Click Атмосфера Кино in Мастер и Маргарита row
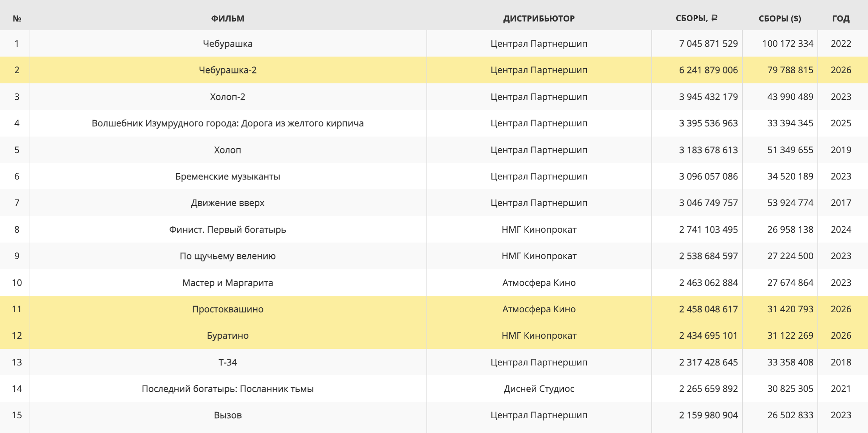Screen dimensions: 868x433 [x=539, y=283]
